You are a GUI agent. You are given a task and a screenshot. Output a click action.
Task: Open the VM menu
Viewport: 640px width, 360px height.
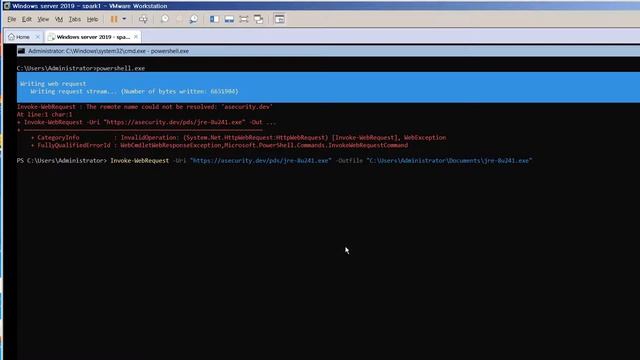(x=59, y=19)
